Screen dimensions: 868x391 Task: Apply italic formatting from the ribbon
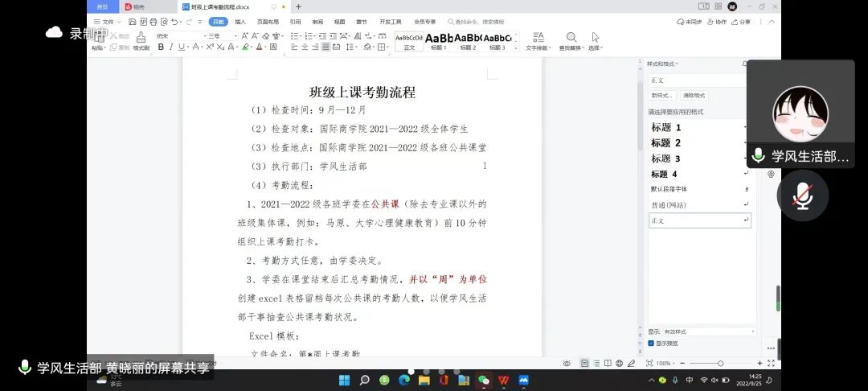(171, 47)
